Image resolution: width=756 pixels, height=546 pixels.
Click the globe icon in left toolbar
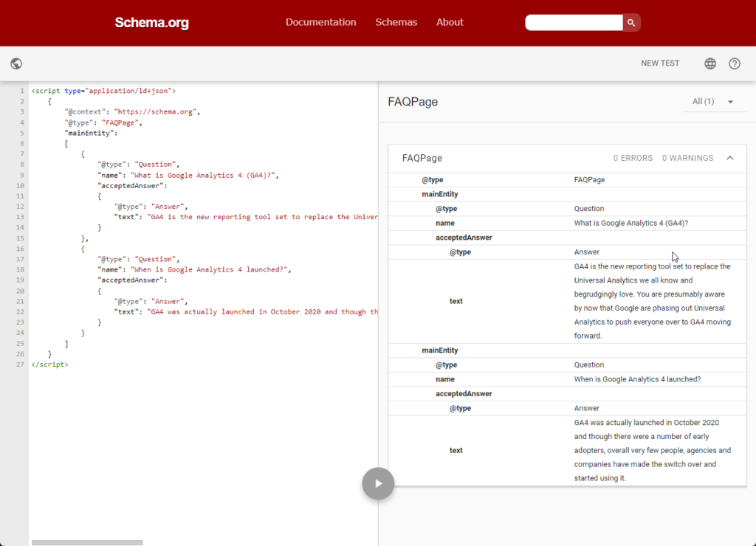[16, 63]
